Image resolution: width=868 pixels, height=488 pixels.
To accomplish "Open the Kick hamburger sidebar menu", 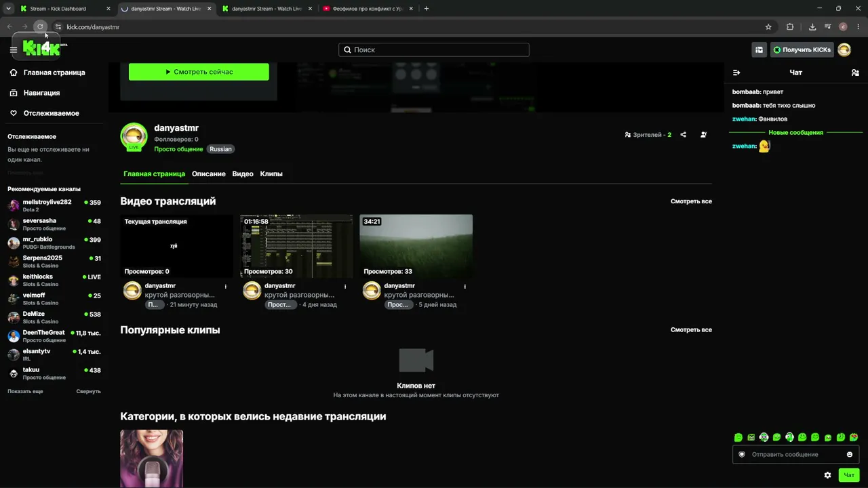I will coord(14,49).
